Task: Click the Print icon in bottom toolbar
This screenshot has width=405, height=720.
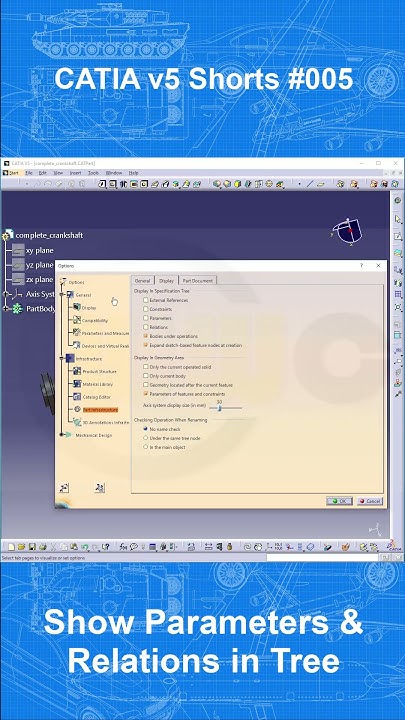Action: [x=43, y=546]
